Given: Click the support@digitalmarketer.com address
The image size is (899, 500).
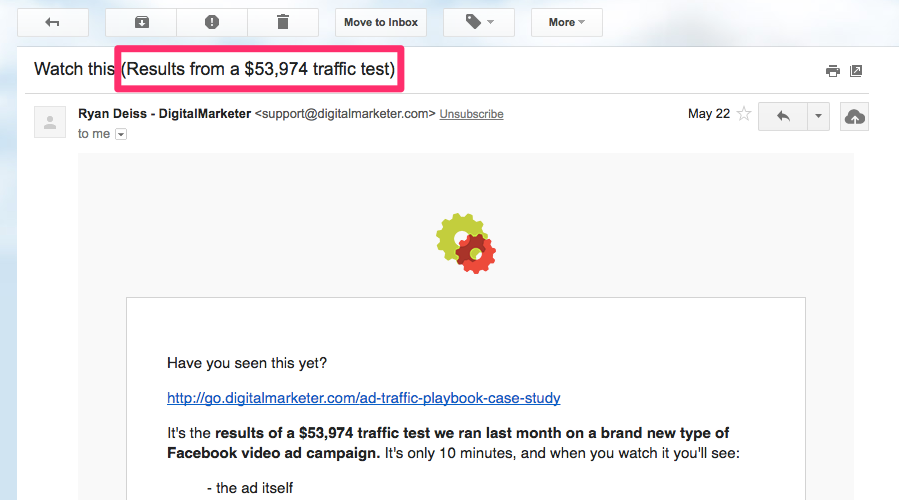Looking at the screenshot, I should [x=345, y=114].
